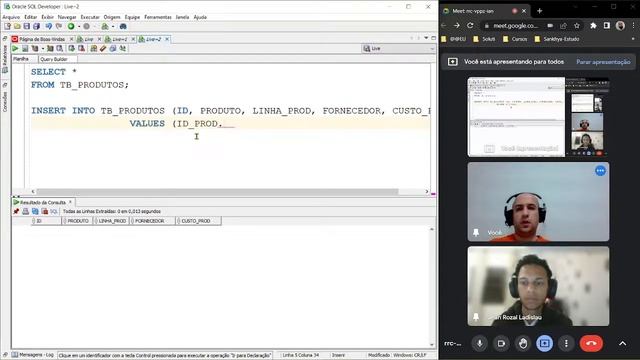Click the pin icon in Resultado da Consulta

point(16,211)
